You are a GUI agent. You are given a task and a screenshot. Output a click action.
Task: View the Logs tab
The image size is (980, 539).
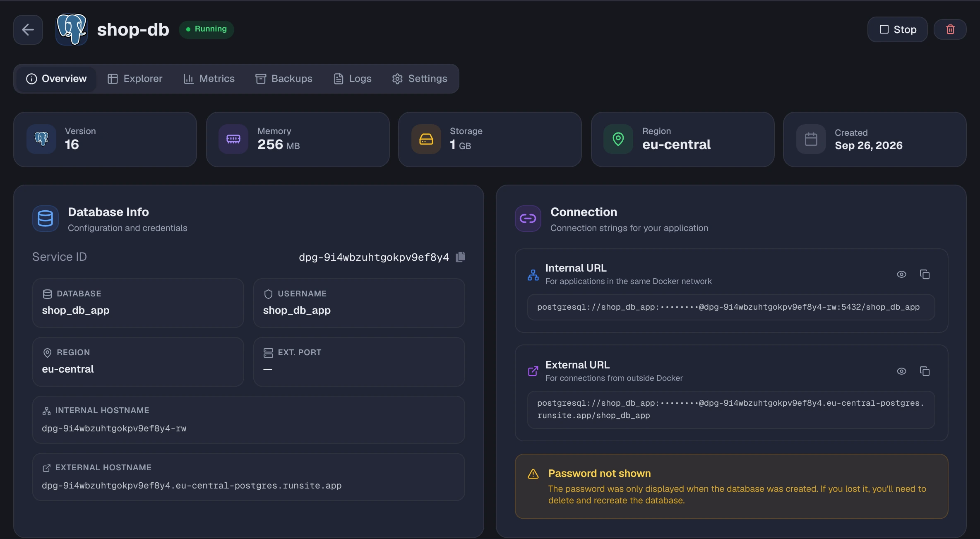353,79
